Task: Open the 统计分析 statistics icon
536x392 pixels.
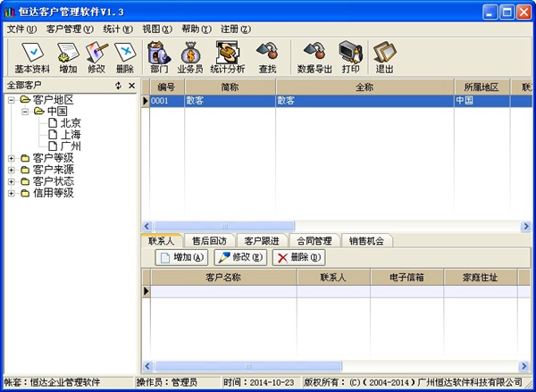Action: pyautogui.click(x=227, y=58)
